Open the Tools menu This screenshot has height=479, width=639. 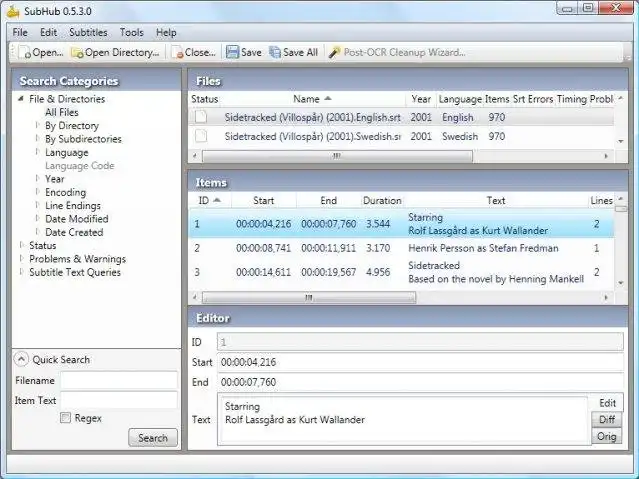pyautogui.click(x=131, y=32)
